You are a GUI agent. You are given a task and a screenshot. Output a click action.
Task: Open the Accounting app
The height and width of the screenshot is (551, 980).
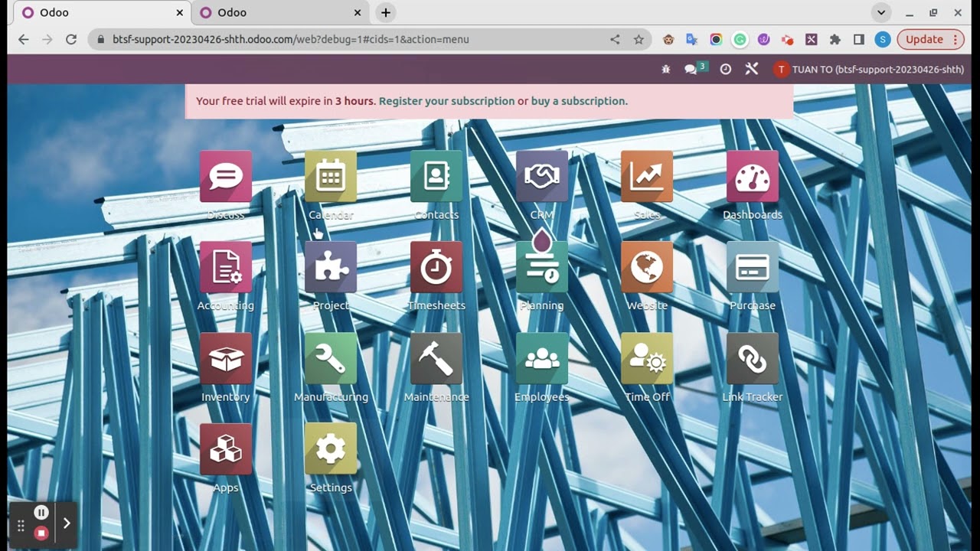(226, 267)
